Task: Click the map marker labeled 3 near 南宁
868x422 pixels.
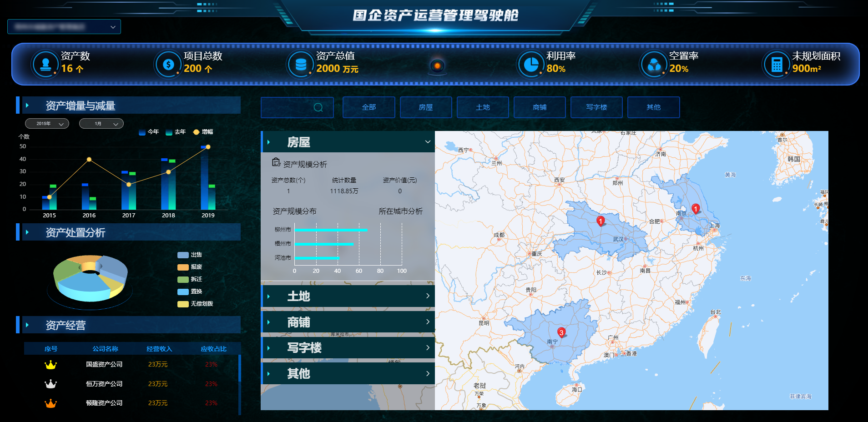Action: click(561, 332)
